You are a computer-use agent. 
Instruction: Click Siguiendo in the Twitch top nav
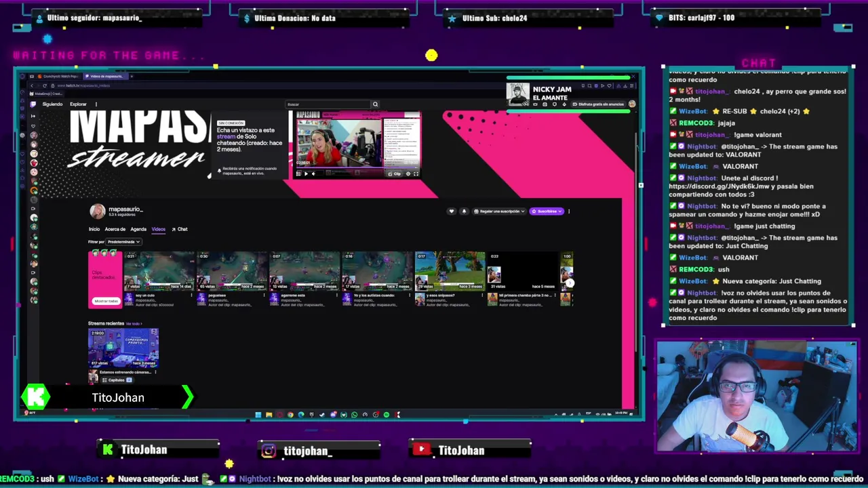(x=52, y=104)
